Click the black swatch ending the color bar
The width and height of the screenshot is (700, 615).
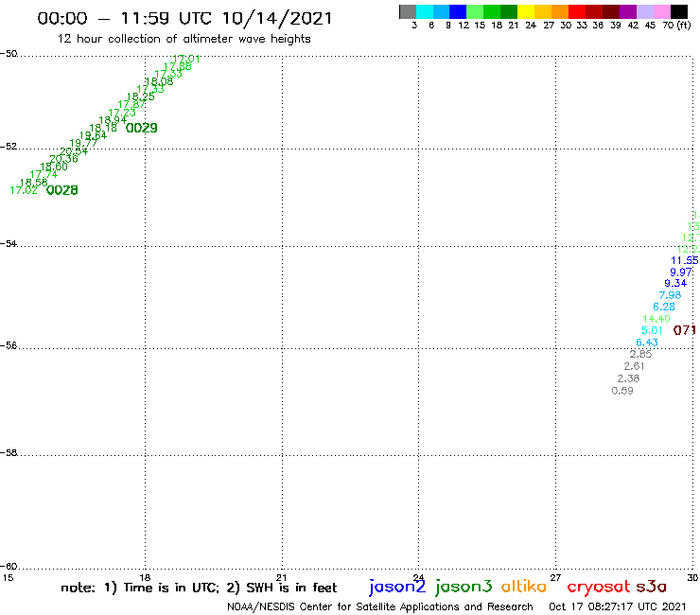pos(679,11)
